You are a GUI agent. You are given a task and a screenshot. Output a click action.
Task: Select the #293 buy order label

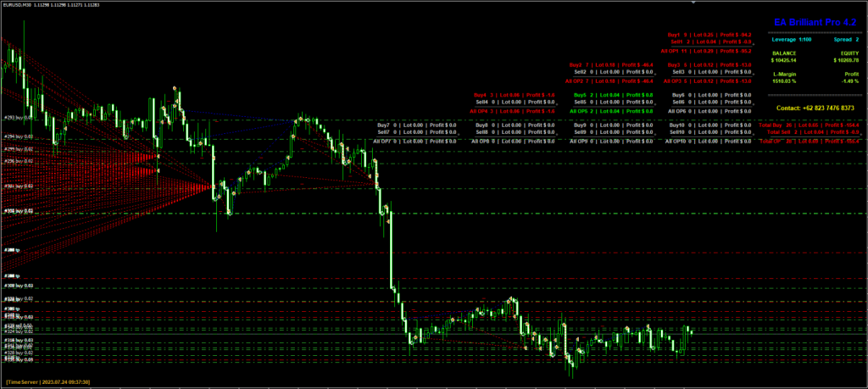[18, 117]
